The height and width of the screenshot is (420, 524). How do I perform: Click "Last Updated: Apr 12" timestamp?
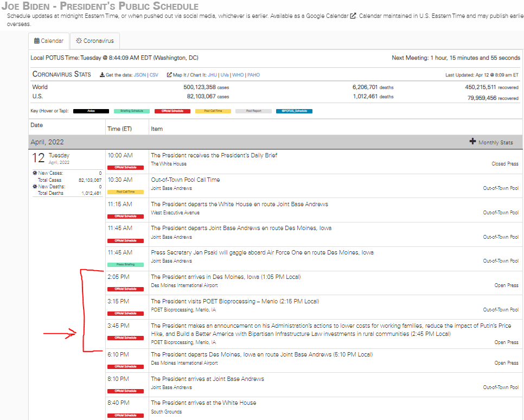482,75
